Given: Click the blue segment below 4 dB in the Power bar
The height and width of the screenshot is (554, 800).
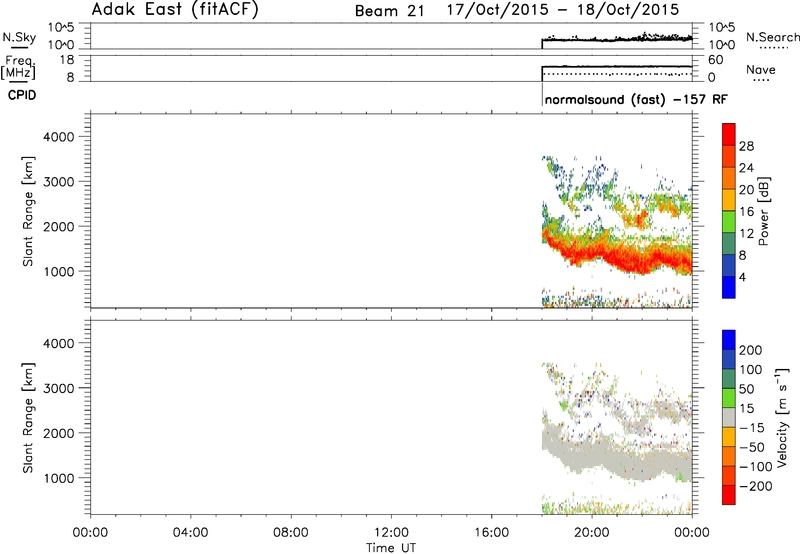Looking at the screenshot, I should [729, 287].
